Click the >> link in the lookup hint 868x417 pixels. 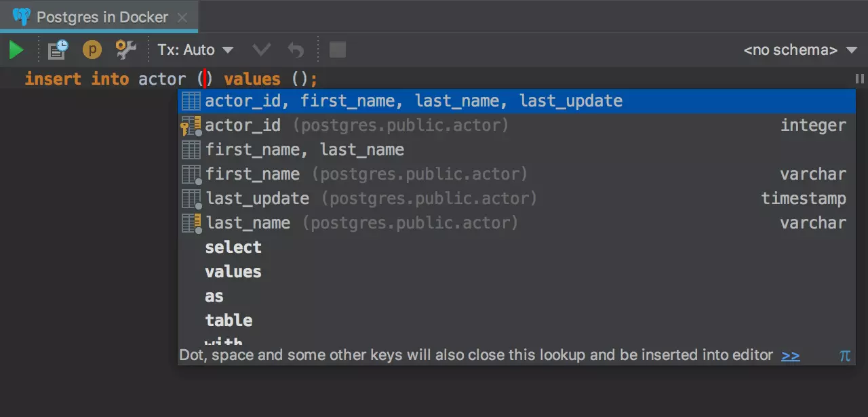[x=790, y=355]
